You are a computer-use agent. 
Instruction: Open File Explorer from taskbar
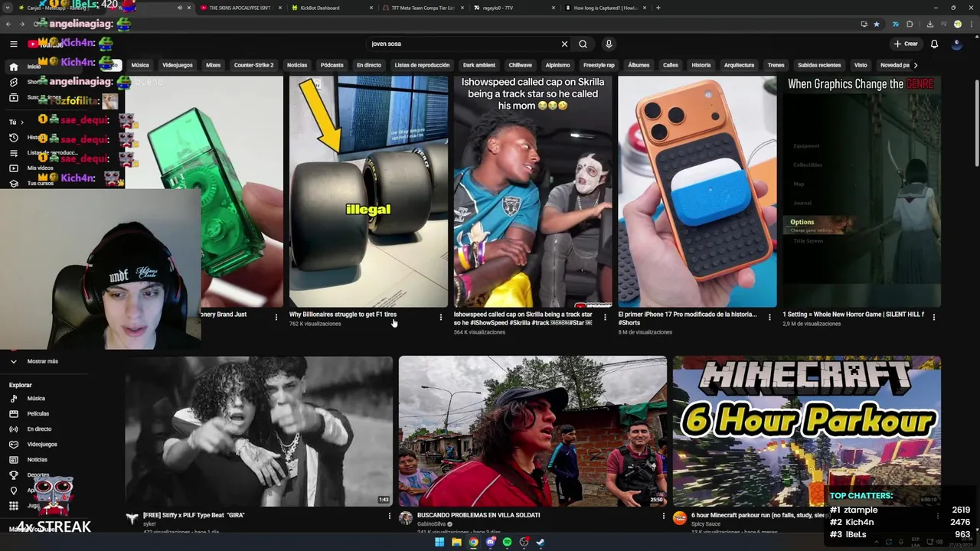coord(456,542)
